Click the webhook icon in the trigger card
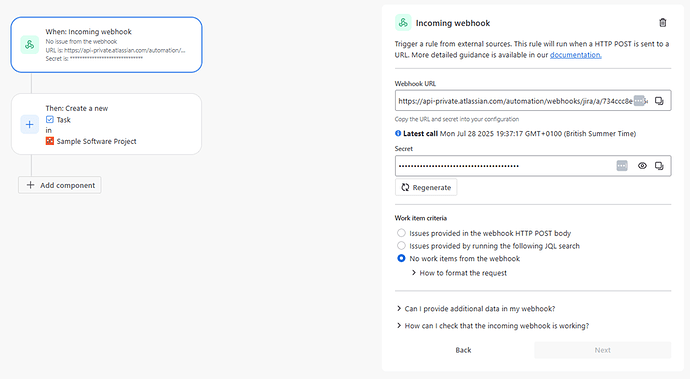This screenshot has width=690, height=379. (x=29, y=45)
